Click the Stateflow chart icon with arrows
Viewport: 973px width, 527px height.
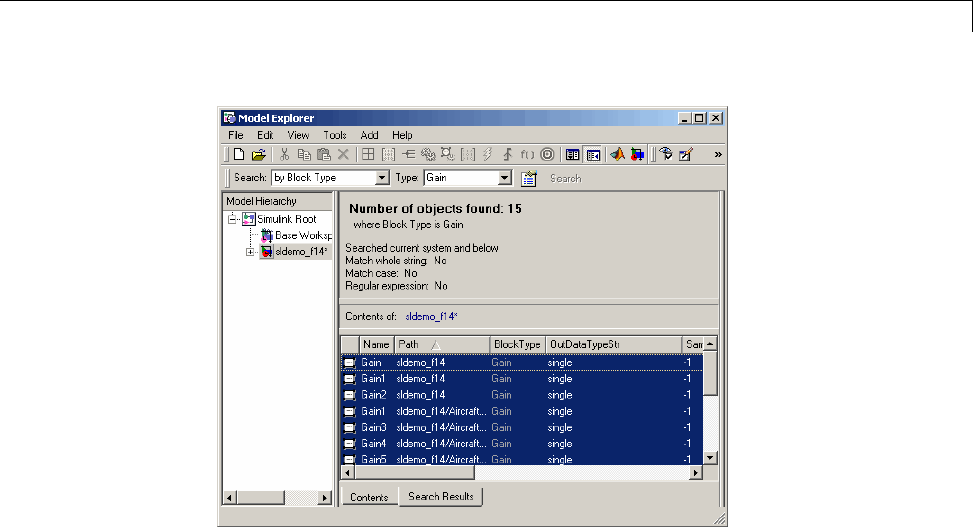point(447,155)
